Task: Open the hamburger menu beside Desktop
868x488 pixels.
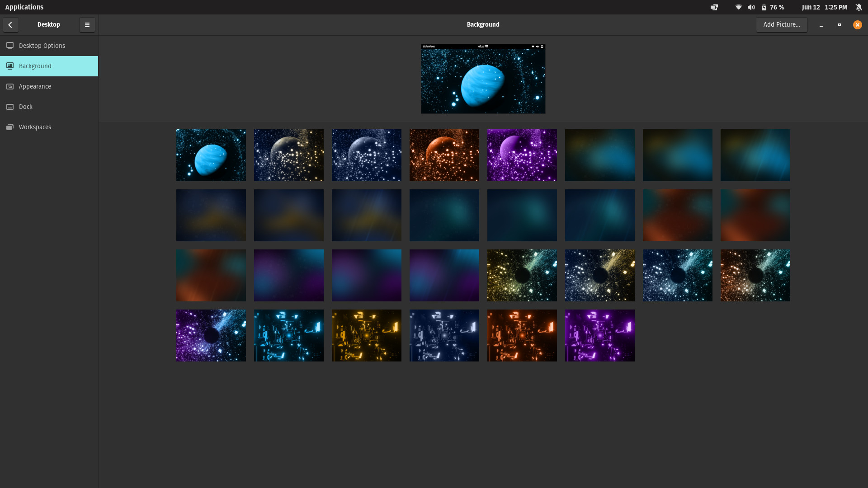Action: [87, 25]
